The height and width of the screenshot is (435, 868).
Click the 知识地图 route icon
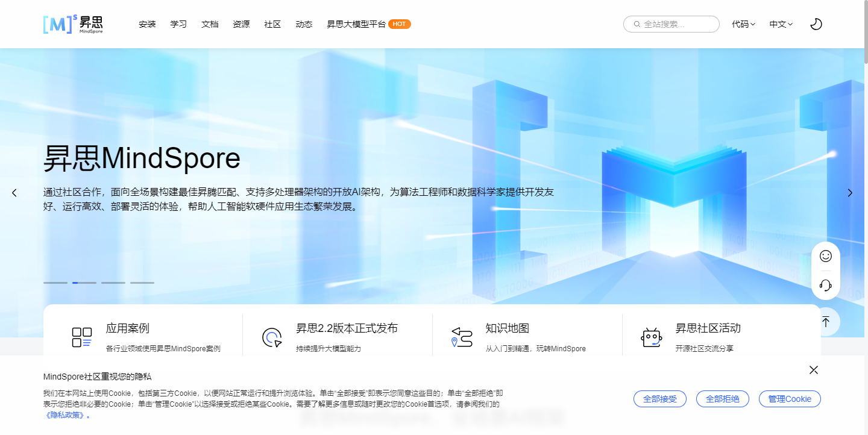(462, 337)
